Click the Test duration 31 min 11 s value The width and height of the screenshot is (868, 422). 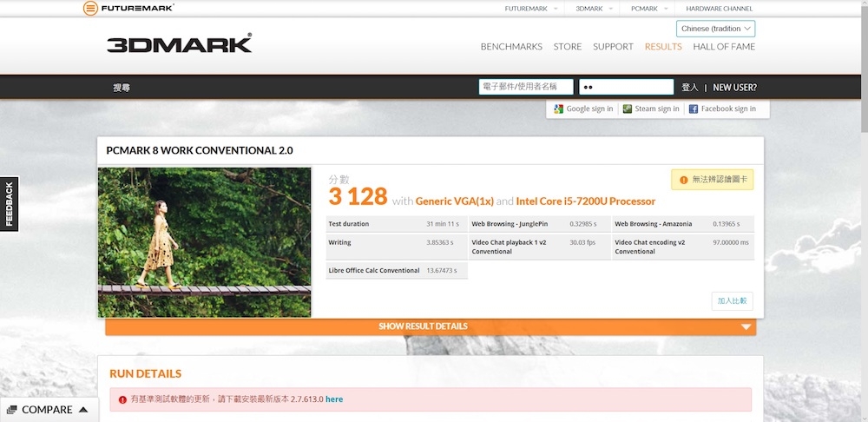click(x=443, y=224)
